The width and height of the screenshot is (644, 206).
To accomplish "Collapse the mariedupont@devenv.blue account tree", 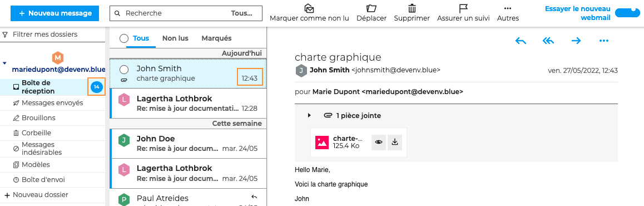I will click(x=4, y=63).
